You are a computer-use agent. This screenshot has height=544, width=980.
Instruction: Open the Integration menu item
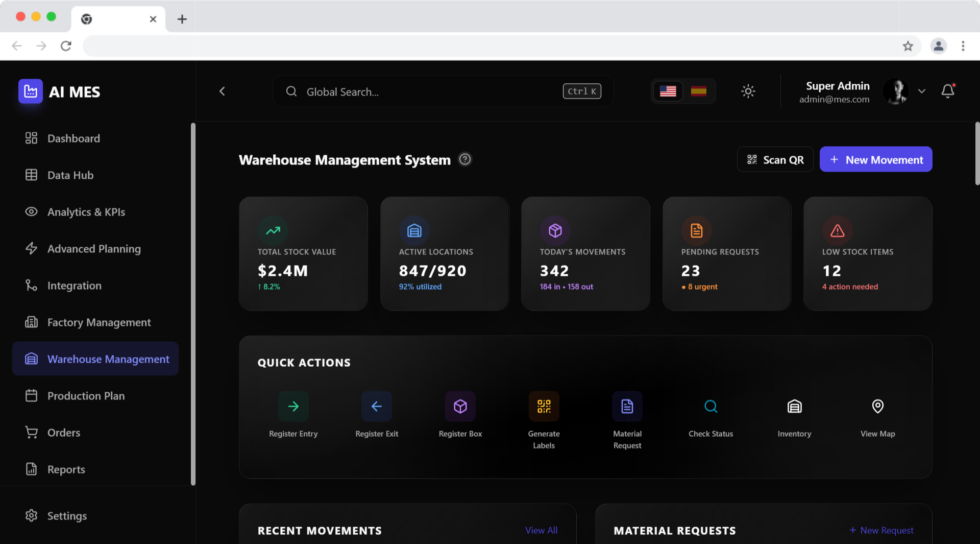tap(95, 286)
